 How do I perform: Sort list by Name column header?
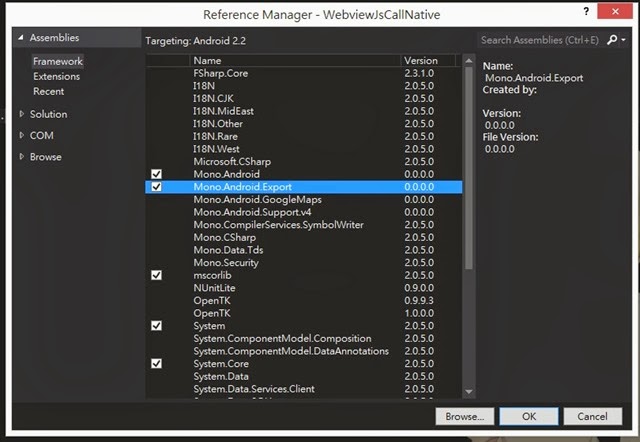[295, 61]
